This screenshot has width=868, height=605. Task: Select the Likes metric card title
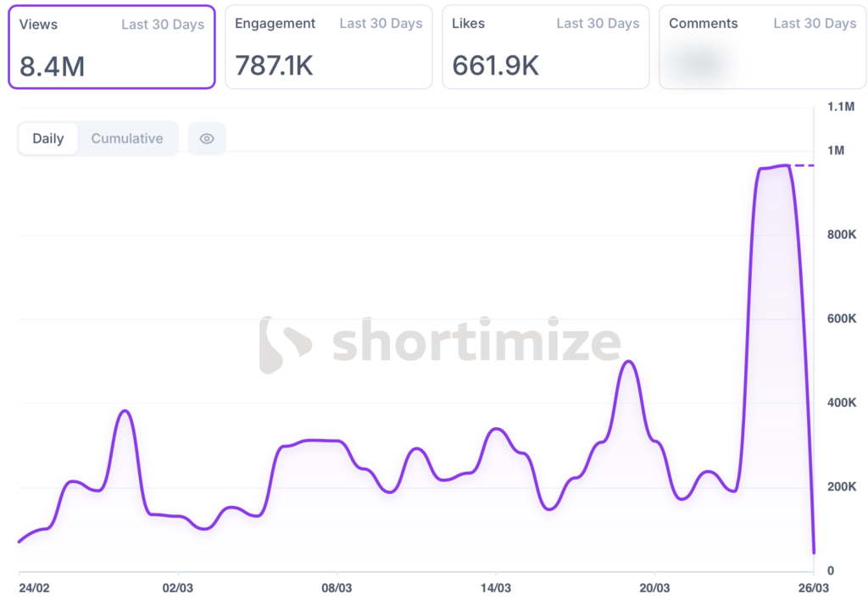468,24
